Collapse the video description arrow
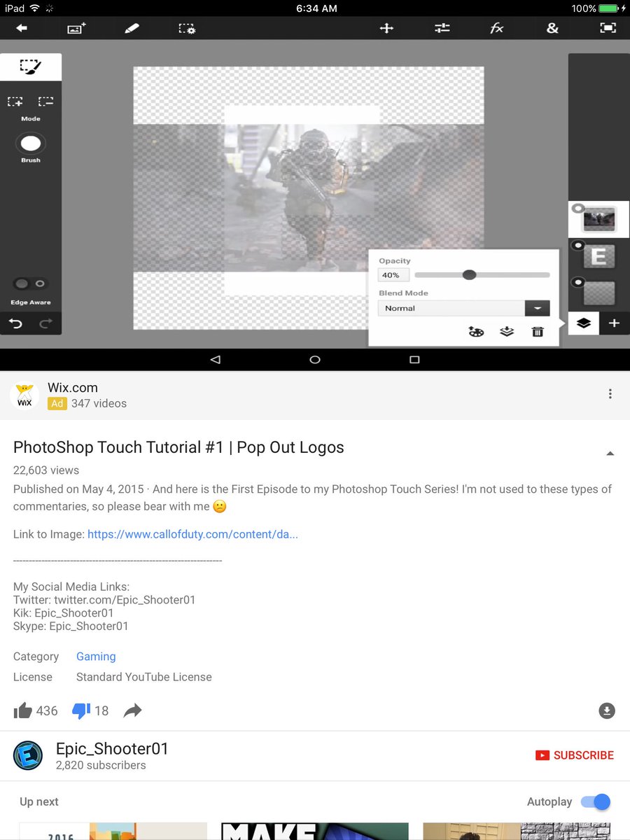Image resolution: width=630 pixels, height=840 pixels. pyautogui.click(x=610, y=454)
